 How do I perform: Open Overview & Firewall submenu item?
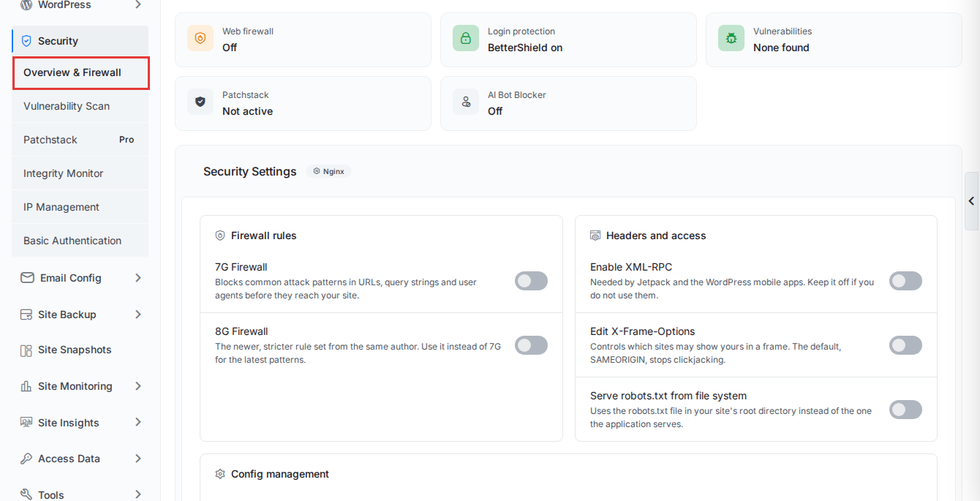(81, 72)
